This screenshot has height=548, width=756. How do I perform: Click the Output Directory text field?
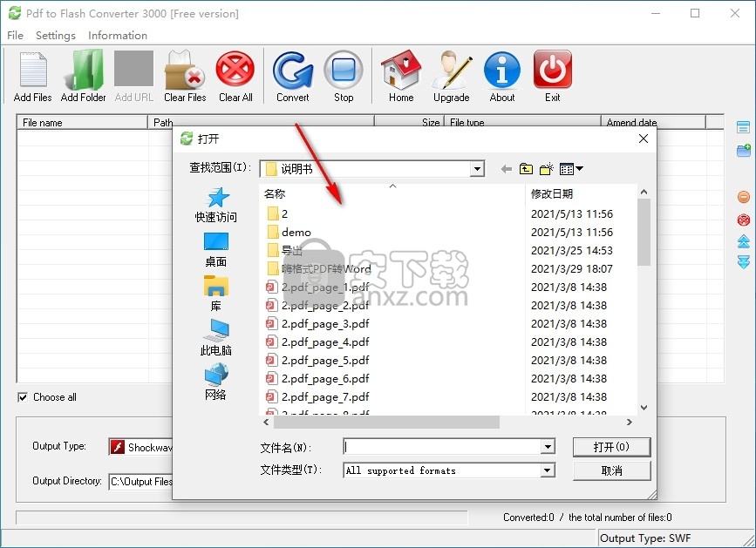pyautogui.click(x=140, y=482)
